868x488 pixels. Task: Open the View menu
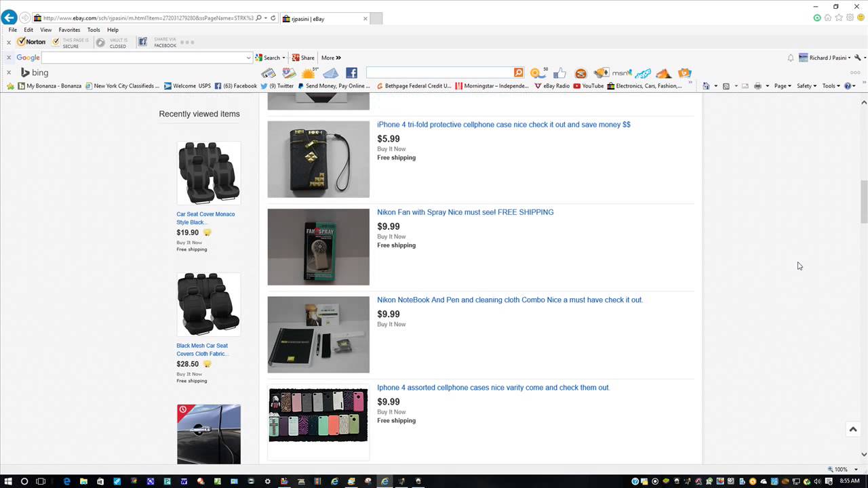click(x=45, y=30)
